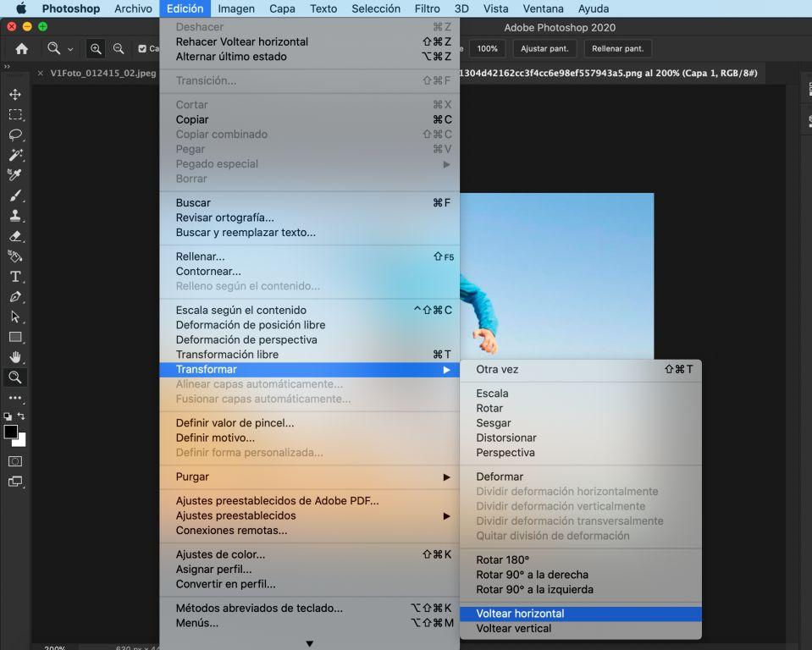Select the Hand tool
The image size is (812, 650).
pos(15,357)
